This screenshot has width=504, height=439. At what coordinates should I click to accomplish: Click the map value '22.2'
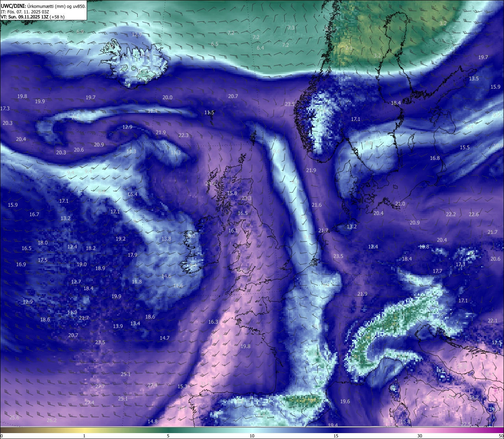[451, 214]
